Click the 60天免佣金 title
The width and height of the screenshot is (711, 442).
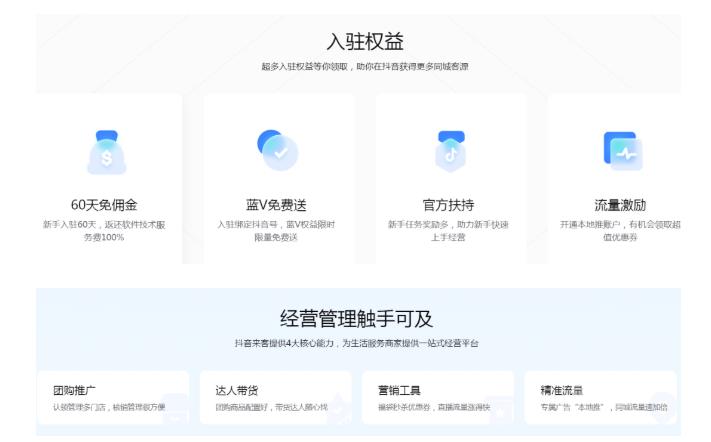point(104,205)
